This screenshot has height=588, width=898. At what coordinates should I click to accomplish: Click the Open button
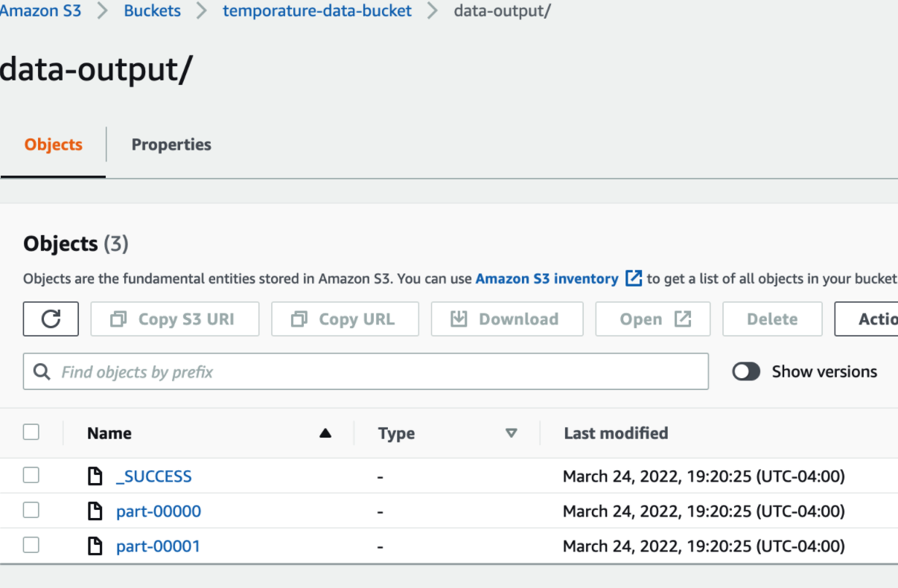click(x=653, y=319)
